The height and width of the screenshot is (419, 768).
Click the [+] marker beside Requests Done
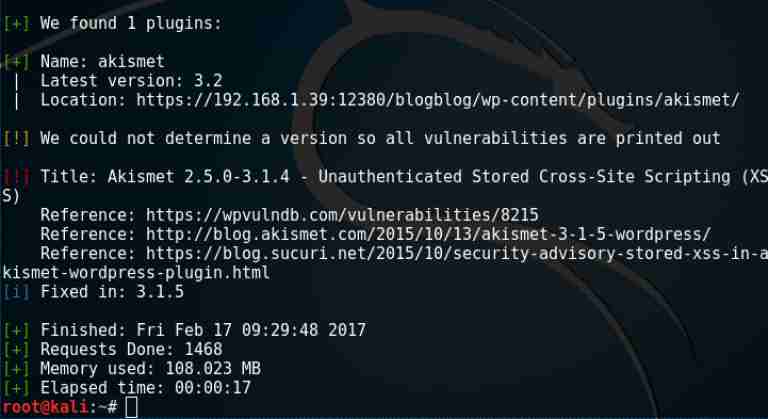tap(16, 348)
